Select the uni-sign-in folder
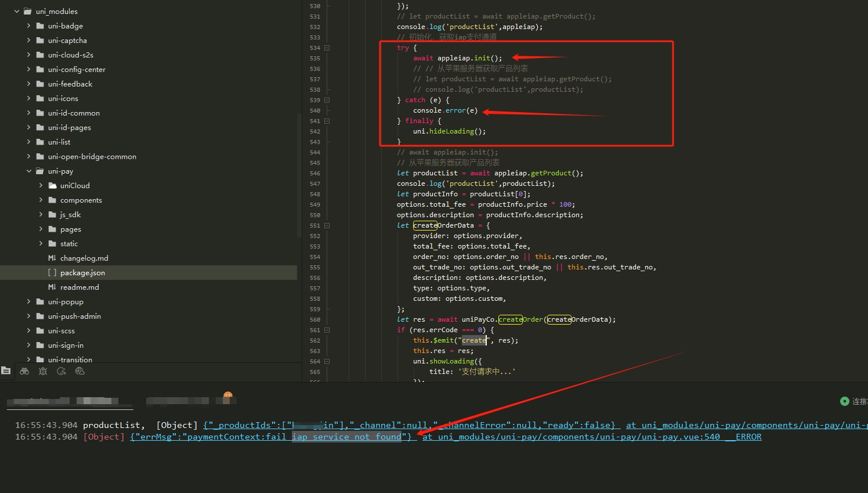The image size is (868, 493). [x=66, y=345]
